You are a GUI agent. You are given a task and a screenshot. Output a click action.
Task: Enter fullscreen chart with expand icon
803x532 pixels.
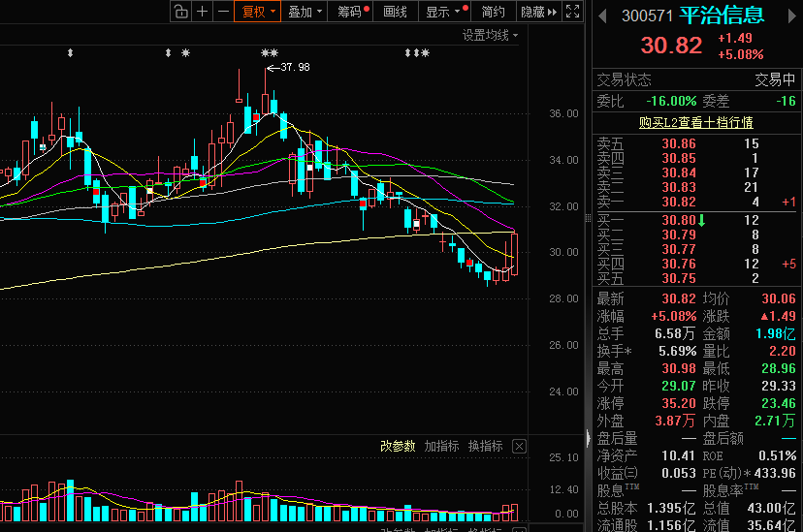pos(572,12)
